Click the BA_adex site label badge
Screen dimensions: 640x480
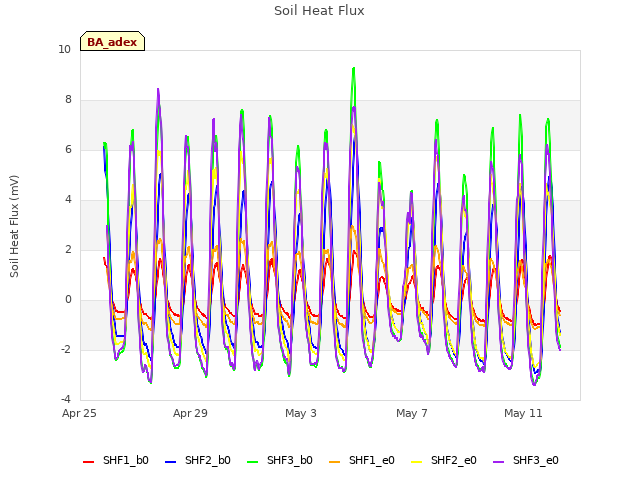(x=112, y=41)
